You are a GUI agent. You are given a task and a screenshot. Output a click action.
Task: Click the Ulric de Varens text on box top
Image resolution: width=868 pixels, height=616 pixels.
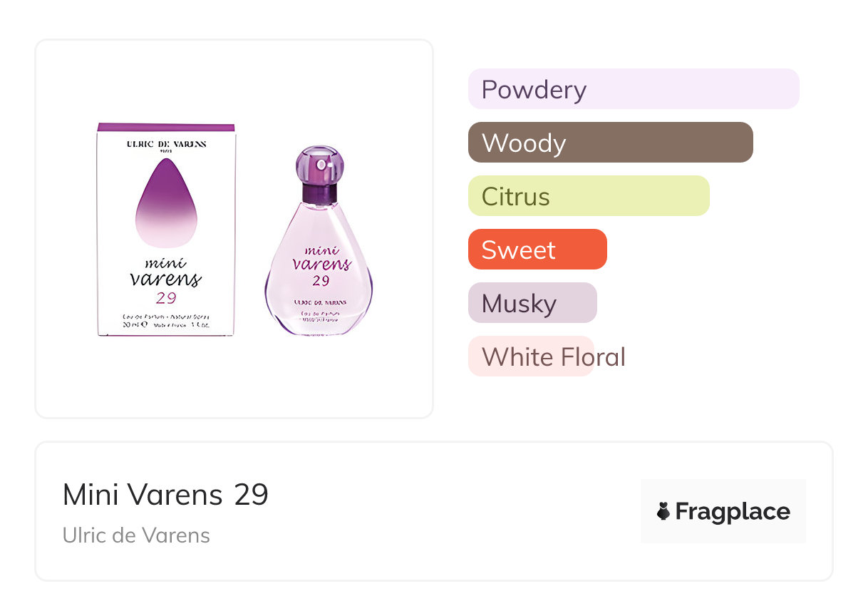click(166, 144)
